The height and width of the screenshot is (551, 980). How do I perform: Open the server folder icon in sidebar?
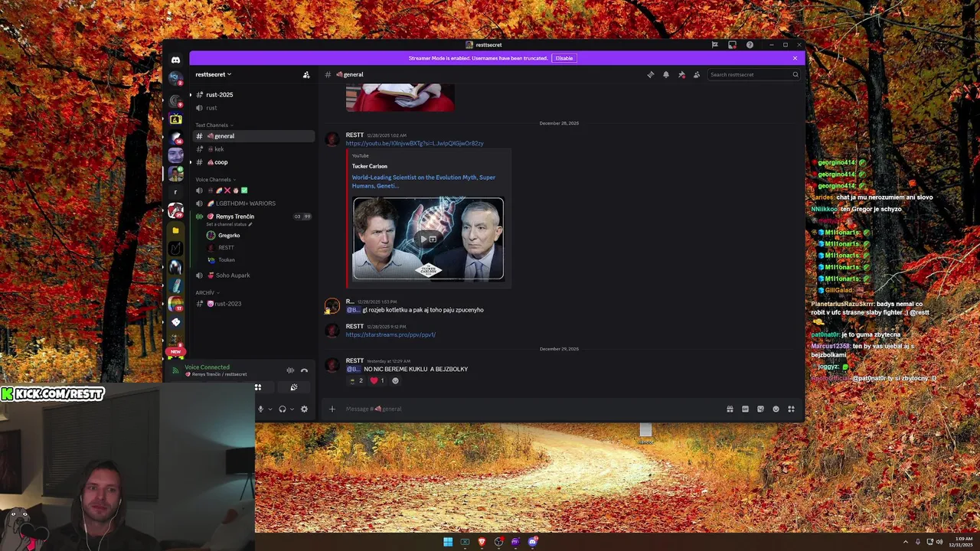[x=175, y=230]
